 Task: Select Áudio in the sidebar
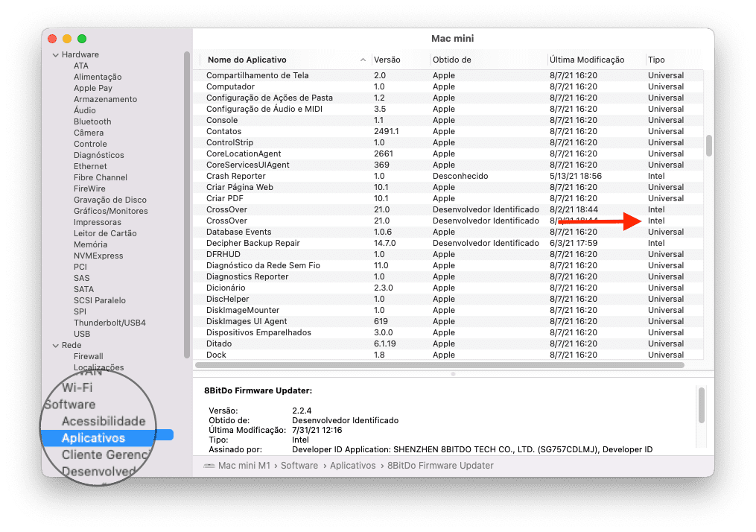click(x=84, y=110)
